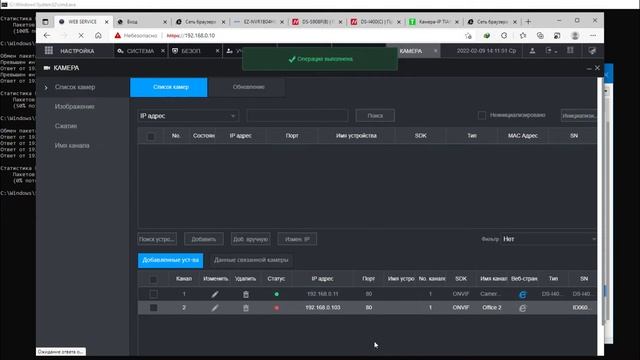The image size is (640, 360).
Task: Click the logout icon in top bar
Action: pyautogui.click(x=550, y=51)
